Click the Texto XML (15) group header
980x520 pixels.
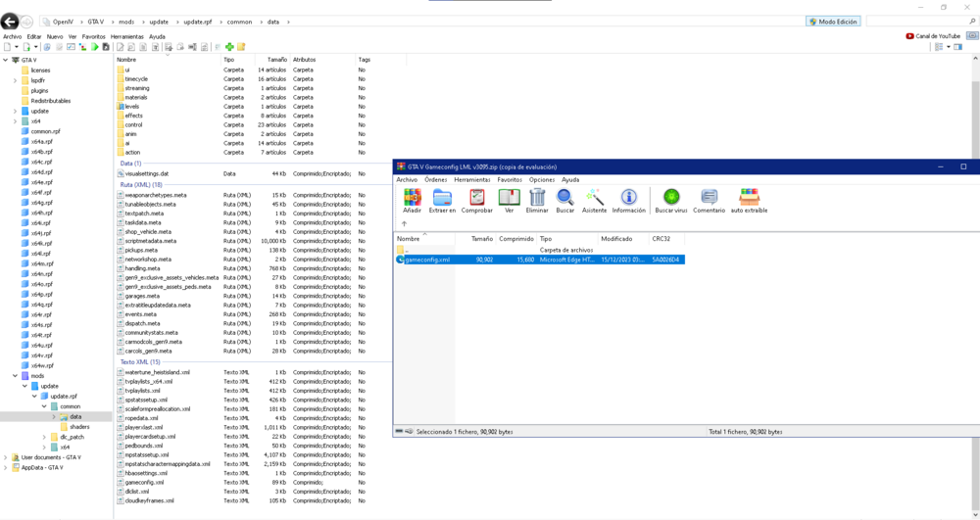[x=140, y=362]
